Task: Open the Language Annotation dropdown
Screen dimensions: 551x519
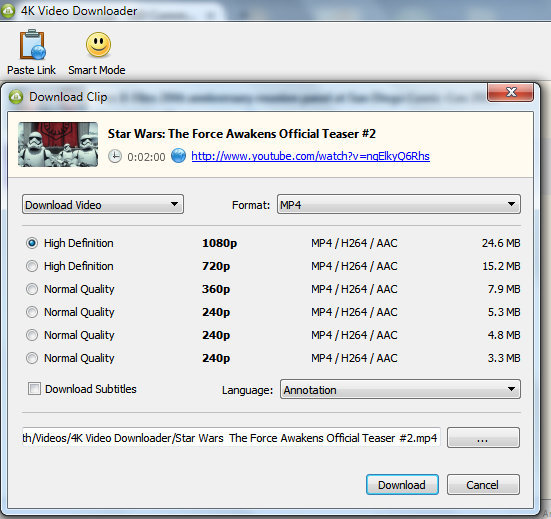Action: click(400, 389)
